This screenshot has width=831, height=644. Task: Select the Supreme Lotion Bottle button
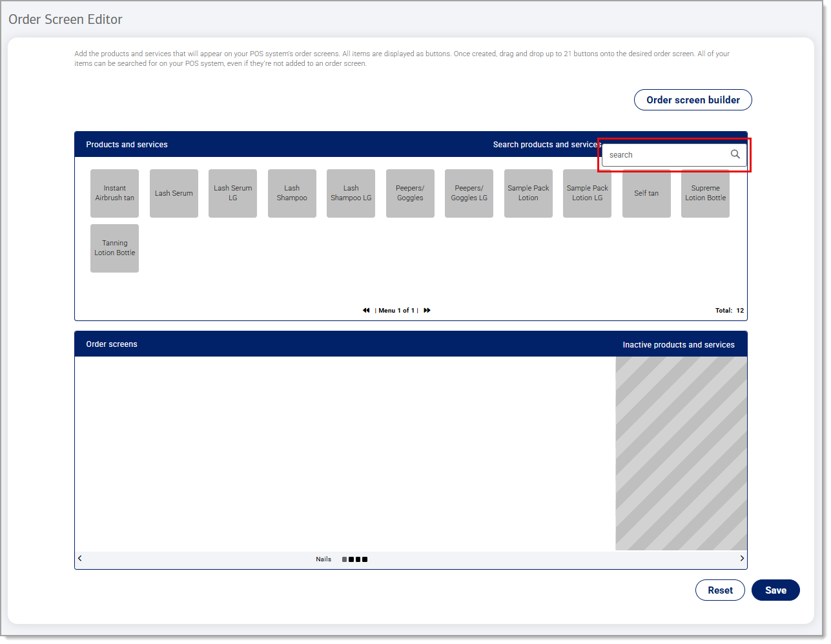705,193
